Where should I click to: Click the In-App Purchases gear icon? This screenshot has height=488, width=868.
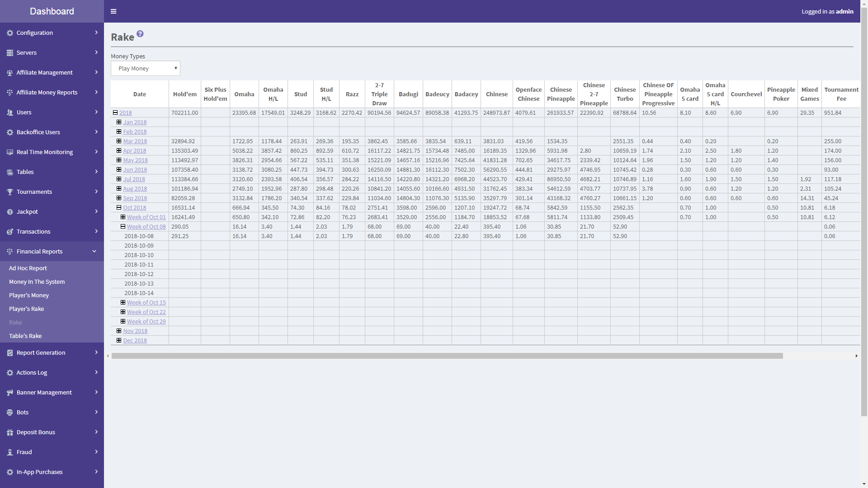(x=10, y=472)
